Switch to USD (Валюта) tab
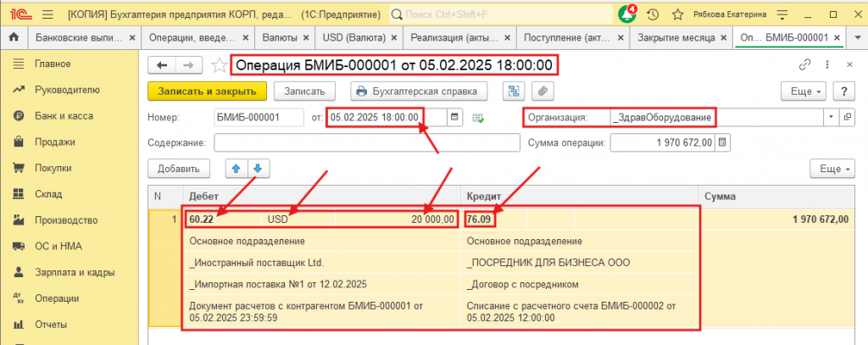868x345 pixels. (354, 37)
